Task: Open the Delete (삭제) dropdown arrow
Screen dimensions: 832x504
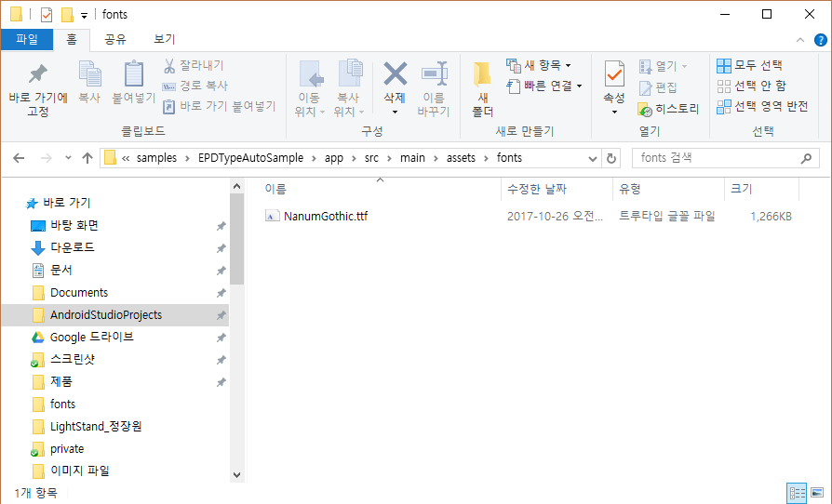Action: 395,112
